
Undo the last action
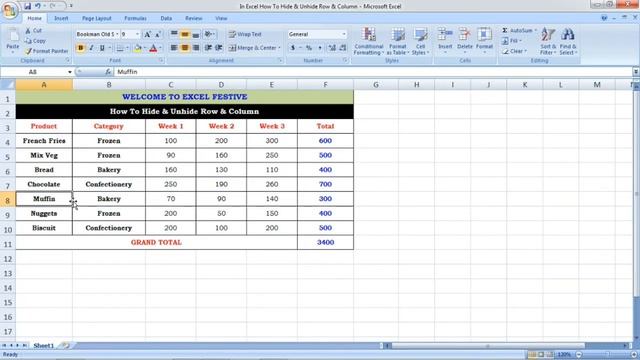click(38, 6)
